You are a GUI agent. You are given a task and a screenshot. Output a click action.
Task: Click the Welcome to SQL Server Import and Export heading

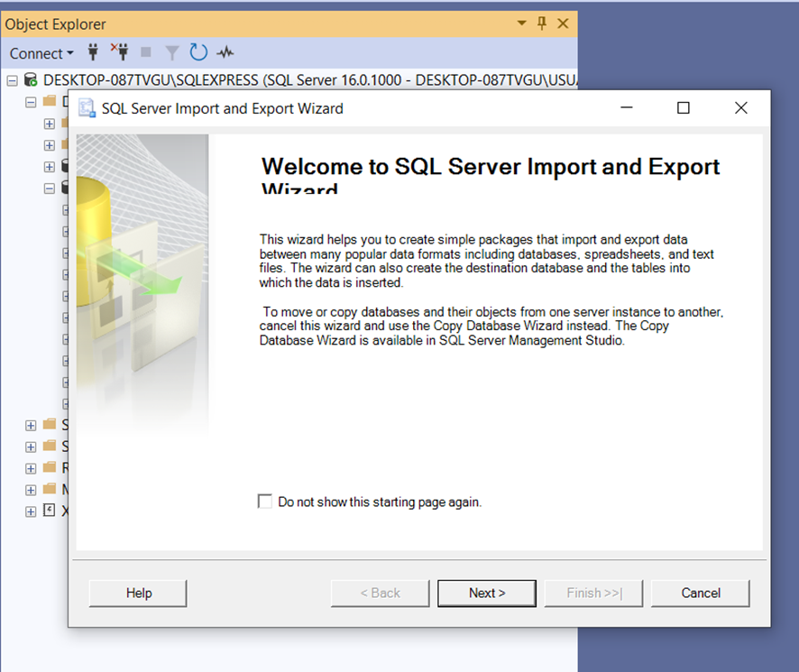[491, 173]
